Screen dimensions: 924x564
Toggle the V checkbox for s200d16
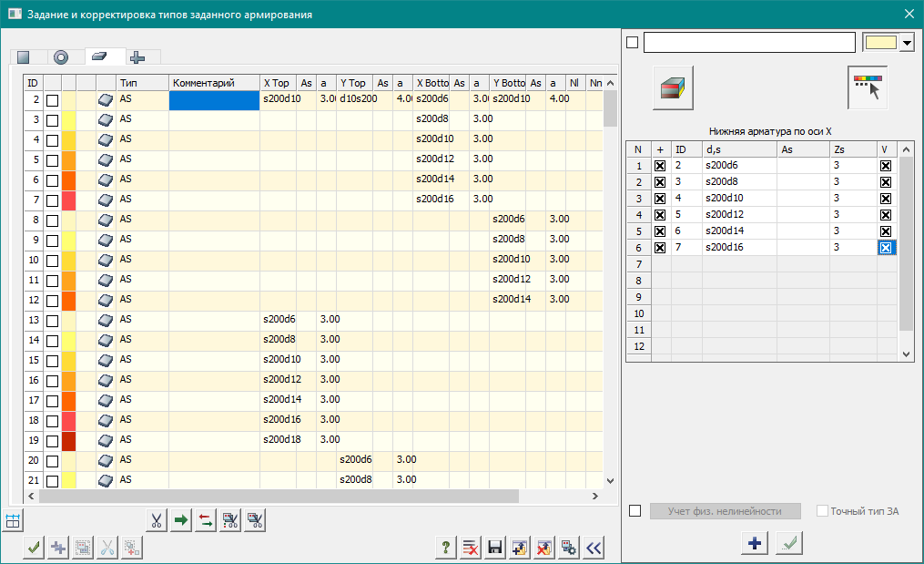(x=885, y=248)
